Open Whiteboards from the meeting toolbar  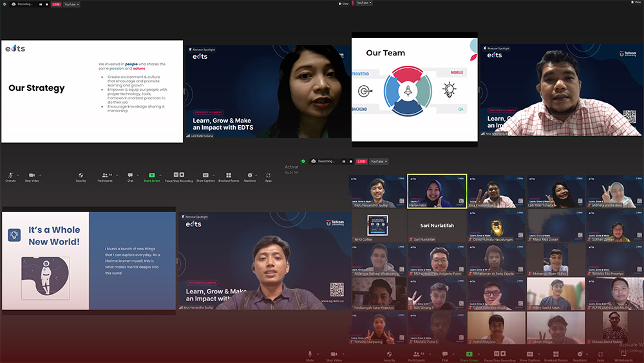click(x=623, y=353)
